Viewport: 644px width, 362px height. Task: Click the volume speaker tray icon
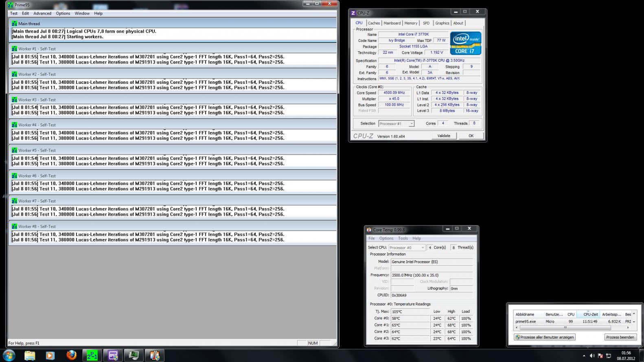pos(592,355)
